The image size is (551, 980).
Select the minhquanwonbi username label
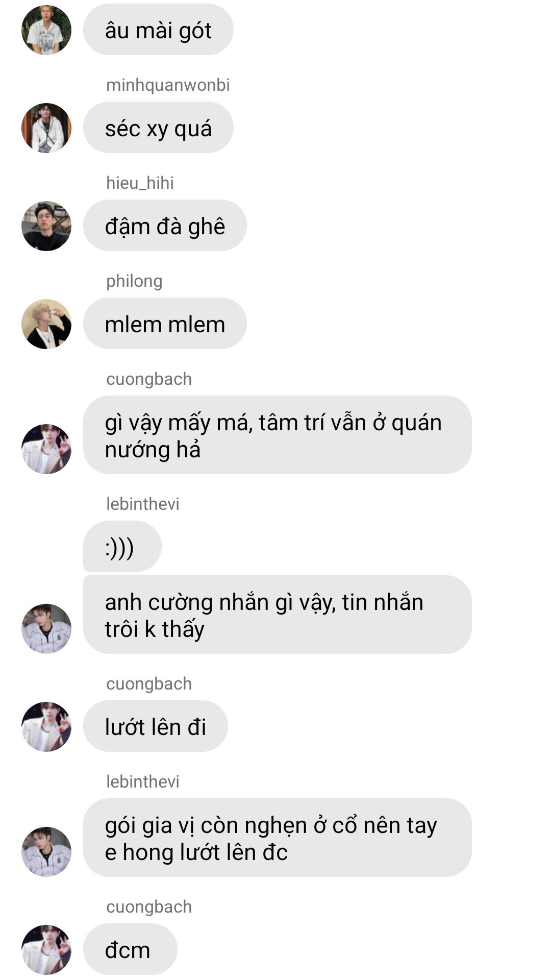[x=168, y=85]
